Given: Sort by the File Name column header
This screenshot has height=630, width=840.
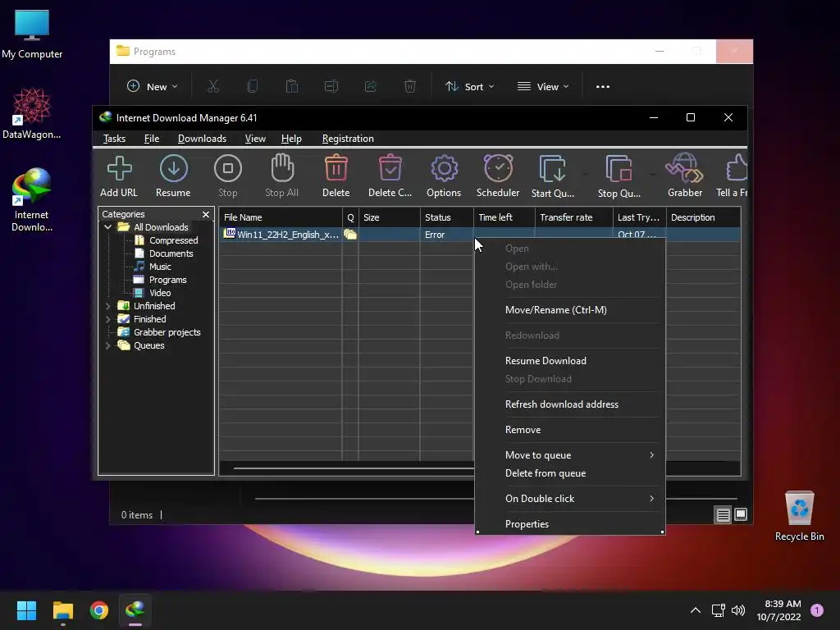Looking at the screenshot, I should pos(281,217).
